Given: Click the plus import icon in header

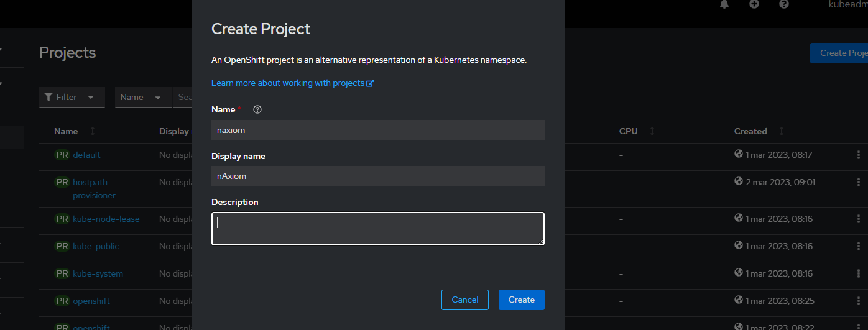Looking at the screenshot, I should point(754,4).
